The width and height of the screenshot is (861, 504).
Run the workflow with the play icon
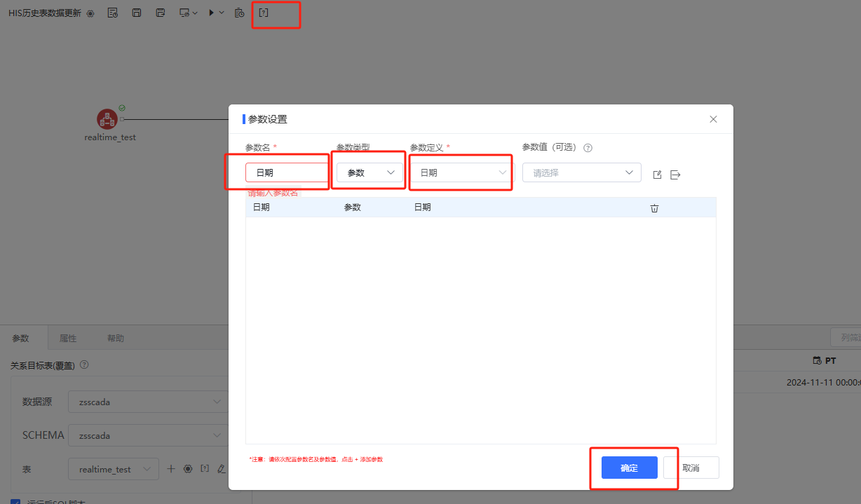tap(211, 13)
